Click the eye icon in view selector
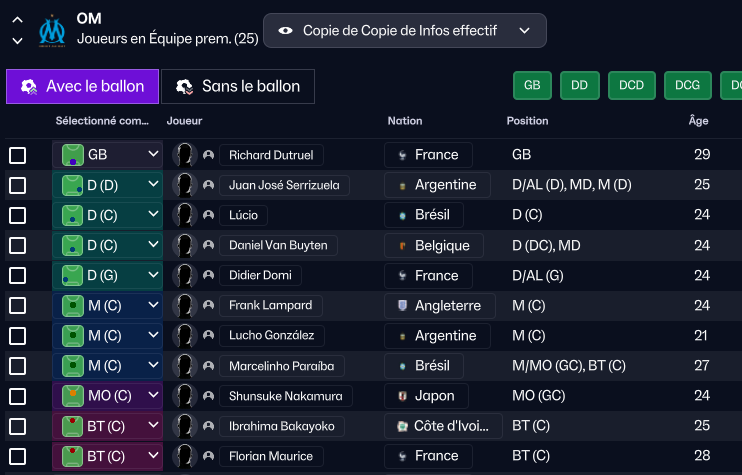The image size is (742, 475). 285,31
